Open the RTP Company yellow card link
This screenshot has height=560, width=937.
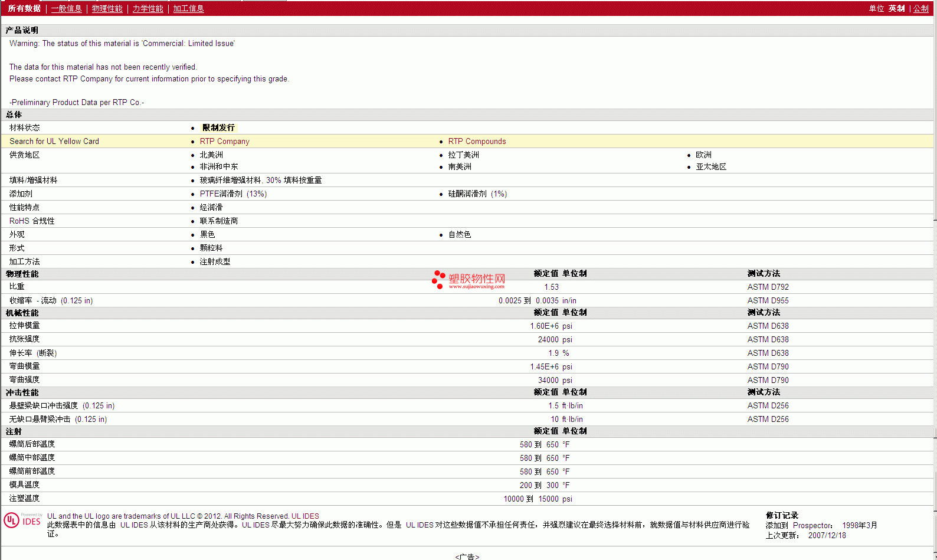pyautogui.click(x=224, y=141)
